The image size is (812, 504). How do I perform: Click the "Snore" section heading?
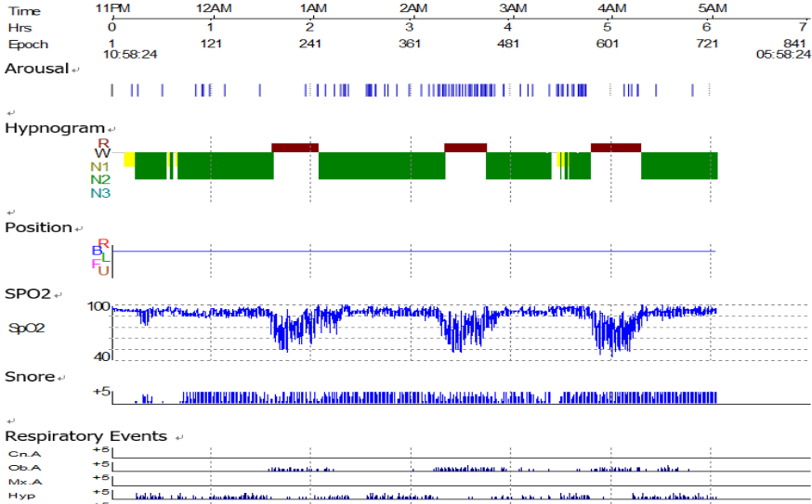pos(30,377)
